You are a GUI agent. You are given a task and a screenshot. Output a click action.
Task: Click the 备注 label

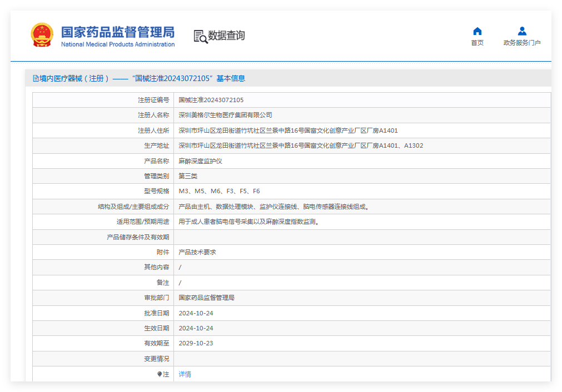click(x=163, y=283)
